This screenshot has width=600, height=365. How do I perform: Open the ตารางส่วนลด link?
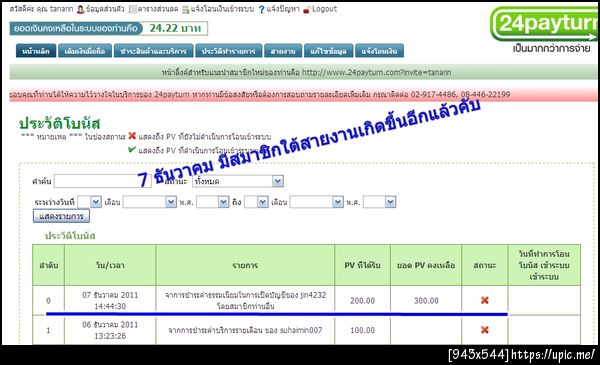coord(158,9)
